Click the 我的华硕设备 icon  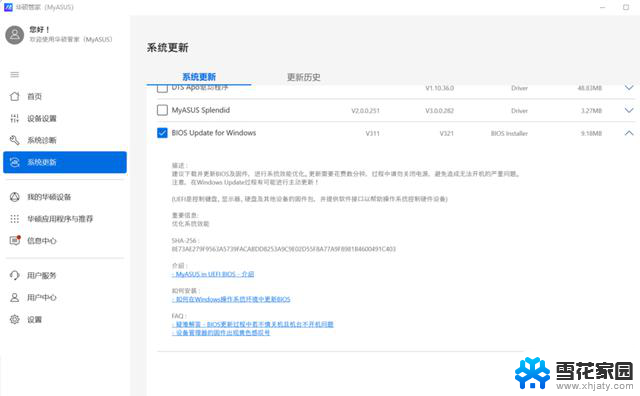(x=15, y=197)
